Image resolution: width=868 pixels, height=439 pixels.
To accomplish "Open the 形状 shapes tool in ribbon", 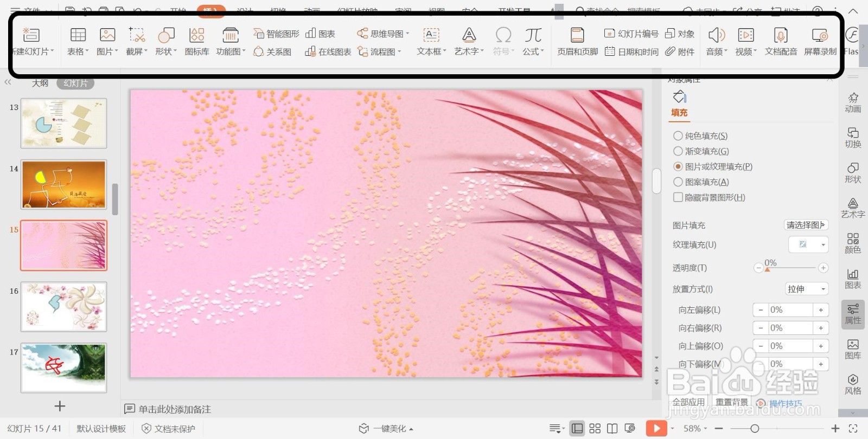I will coord(166,35).
